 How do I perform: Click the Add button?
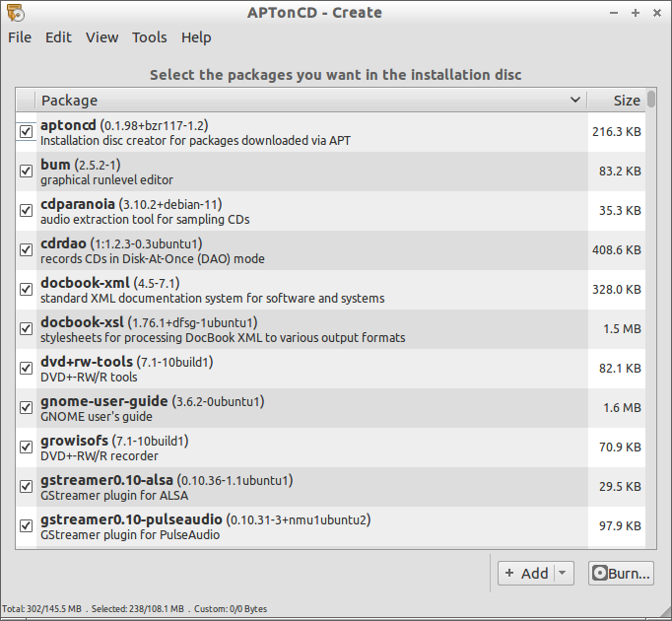[527, 573]
